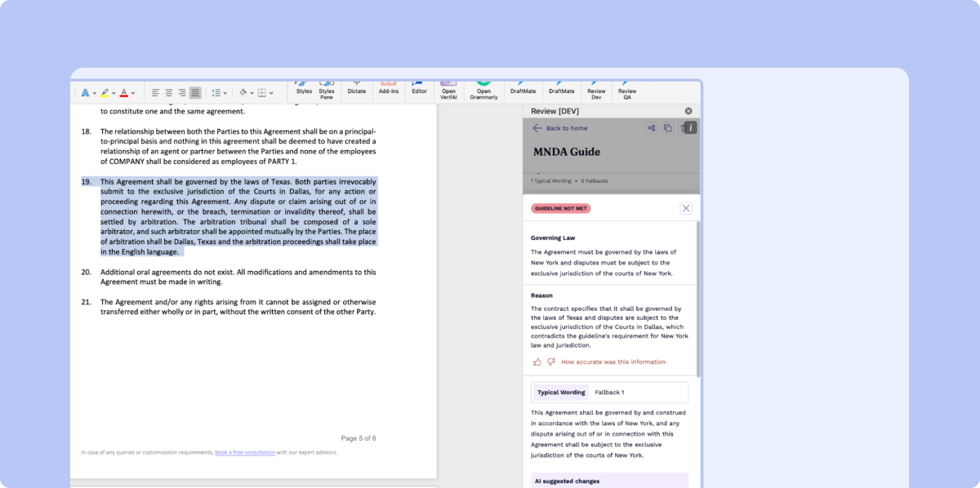Viewport: 980px width, 488px height.
Task: Click the Governing Law heading
Action: pyautogui.click(x=553, y=237)
